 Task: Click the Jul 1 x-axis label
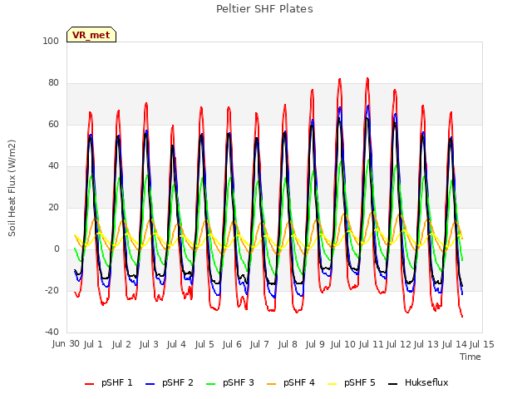93,344
